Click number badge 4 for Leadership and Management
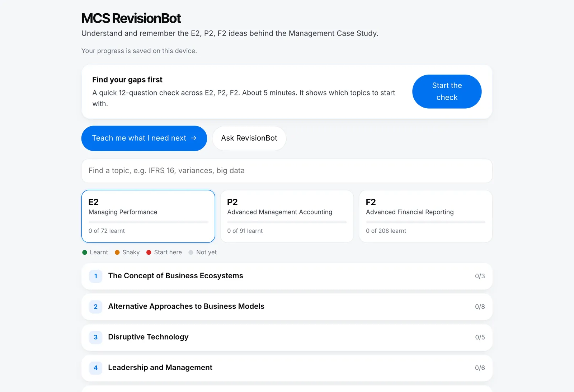The width and height of the screenshot is (574, 392). pyautogui.click(x=95, y=368)
